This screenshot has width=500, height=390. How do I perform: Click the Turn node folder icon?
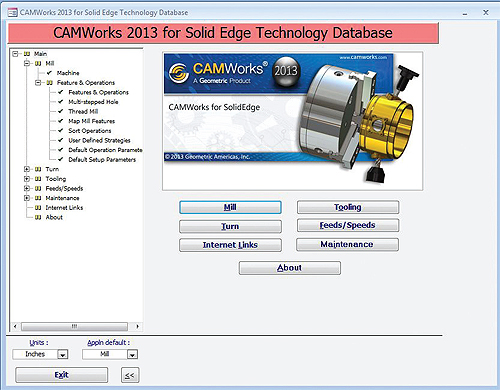click(38, 169)
